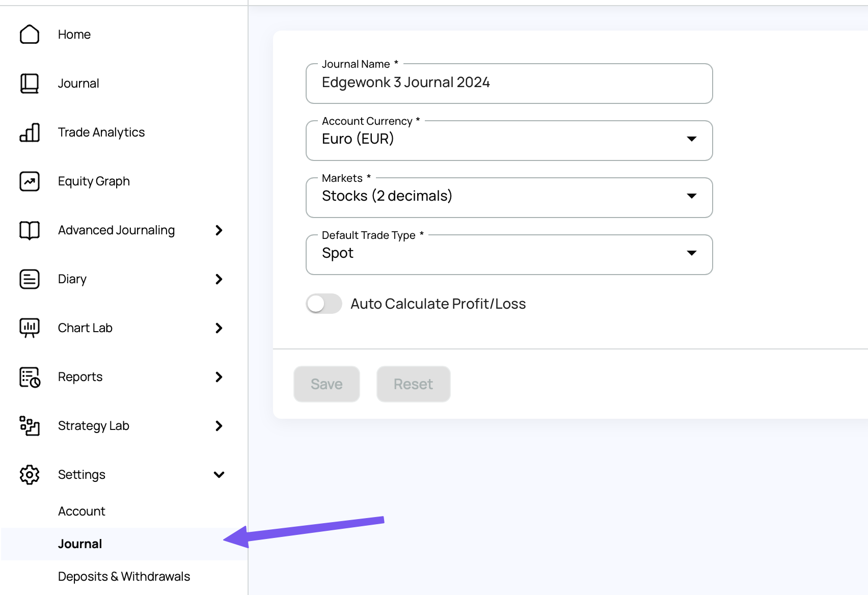
Task: Open Equity Graph via its trend icon
Action: pos(30,181)
